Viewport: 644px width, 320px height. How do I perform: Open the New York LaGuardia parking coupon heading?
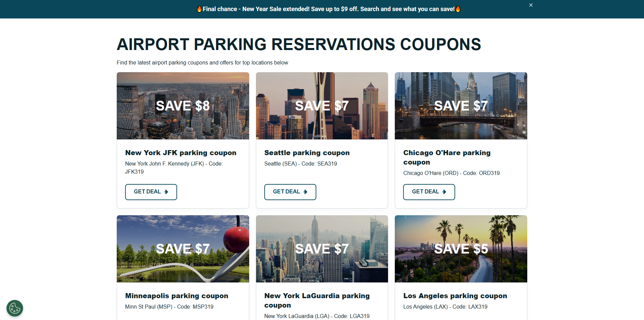pyautogui.click(x=317, y=301)
